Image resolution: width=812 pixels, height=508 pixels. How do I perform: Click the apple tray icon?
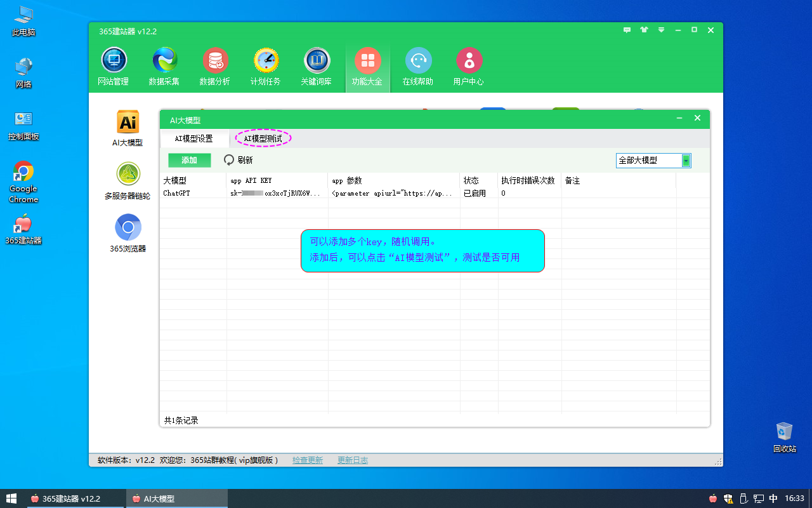tap(713, 498)
